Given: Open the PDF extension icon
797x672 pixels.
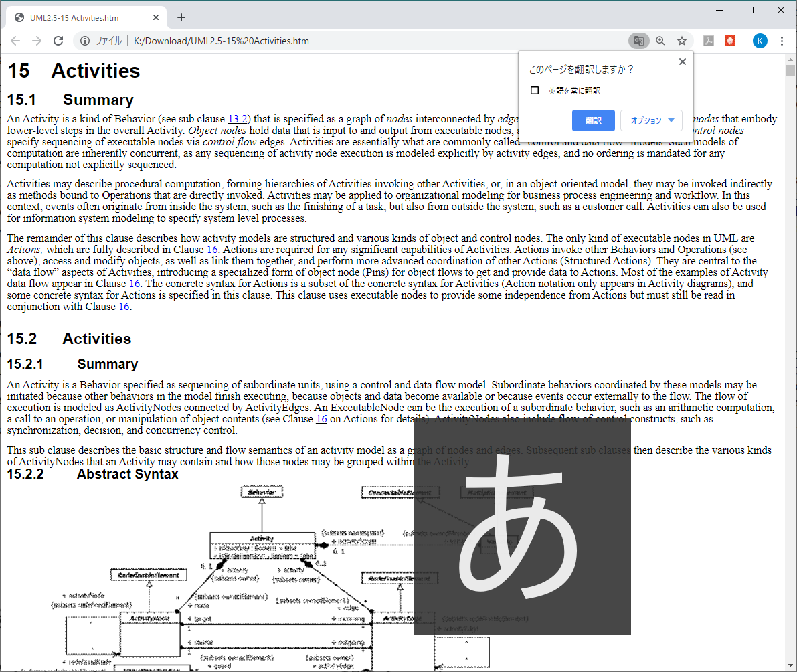Looking at the screenshot, I should pyautogui.click(x=709, y=41).
